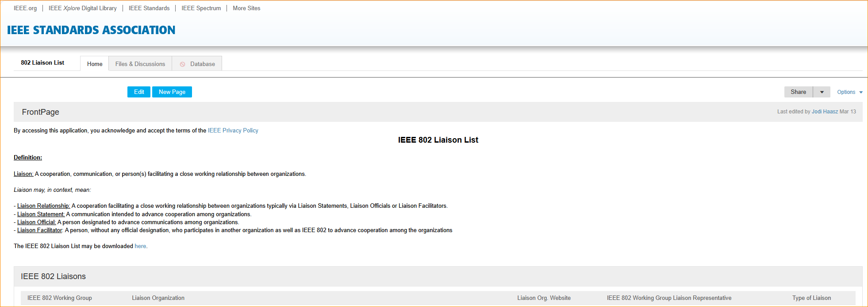
Task: Switch to the Files & Discussions tab
Action: tap(140, 64)
